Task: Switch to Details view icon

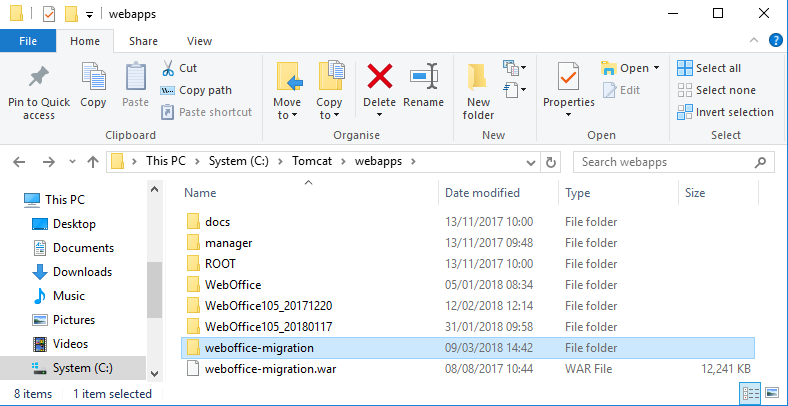Action: pyautogui.click(x=750, y=392)
